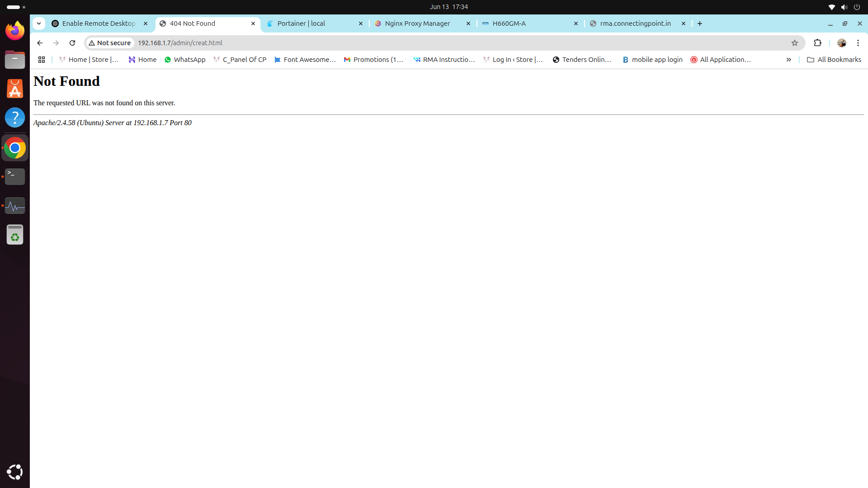Launch Firefox from the dock

click(x=15, y=31)
